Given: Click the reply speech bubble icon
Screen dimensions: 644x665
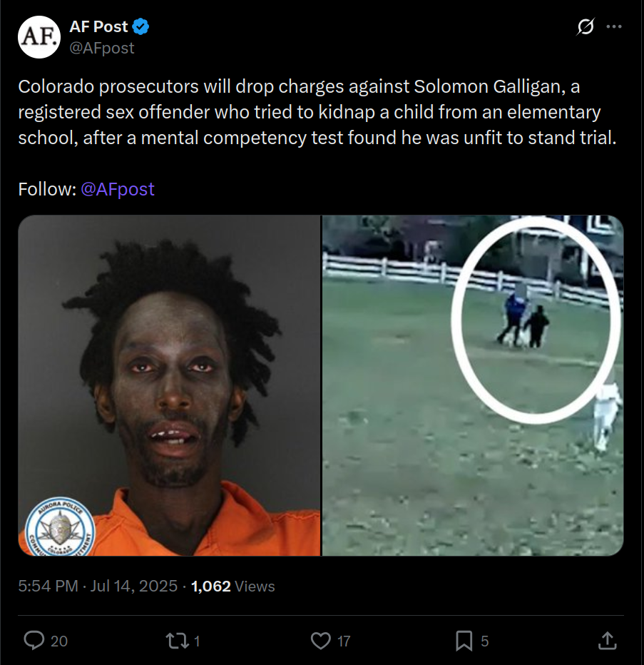Looking at the screenshot, I should point(34,641).
